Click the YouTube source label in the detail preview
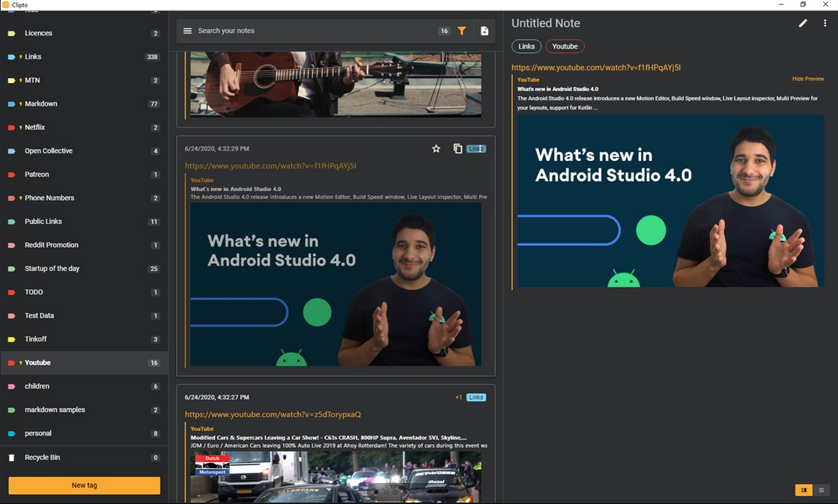Image resolution: width=838 pixels, height=504 pixels. point(528,79)
